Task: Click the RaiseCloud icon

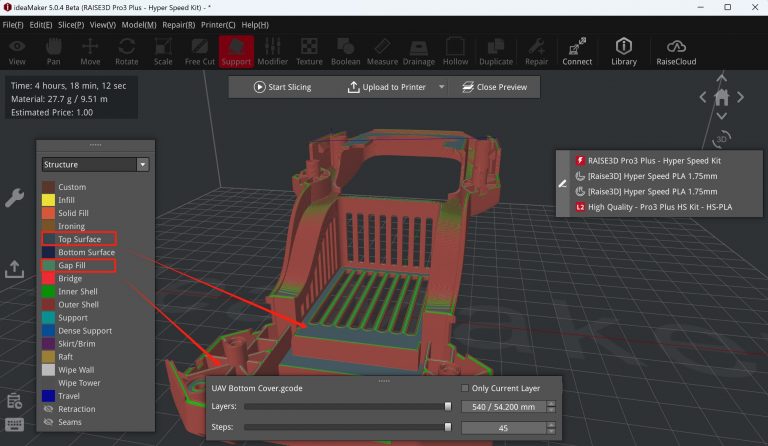Action: point(676,52)
